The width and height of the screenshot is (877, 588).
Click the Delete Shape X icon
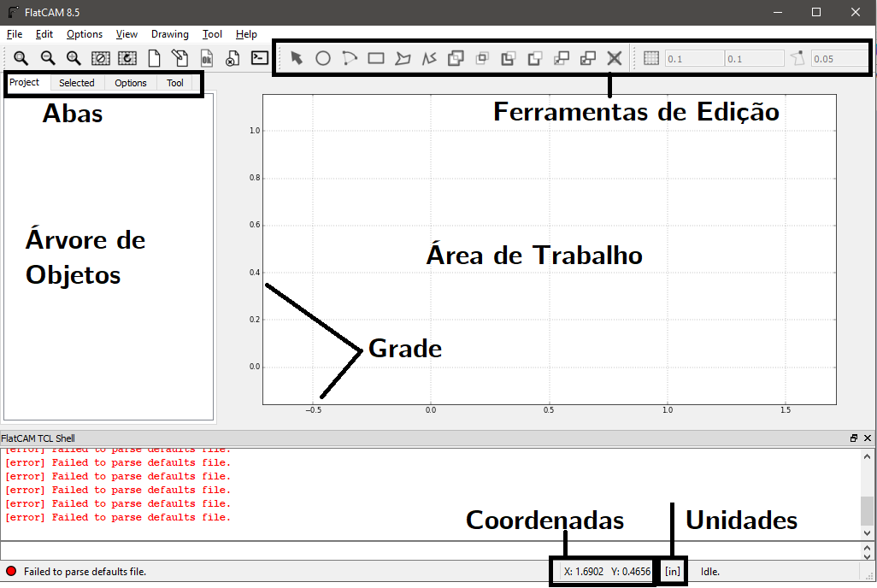[615, 58]
